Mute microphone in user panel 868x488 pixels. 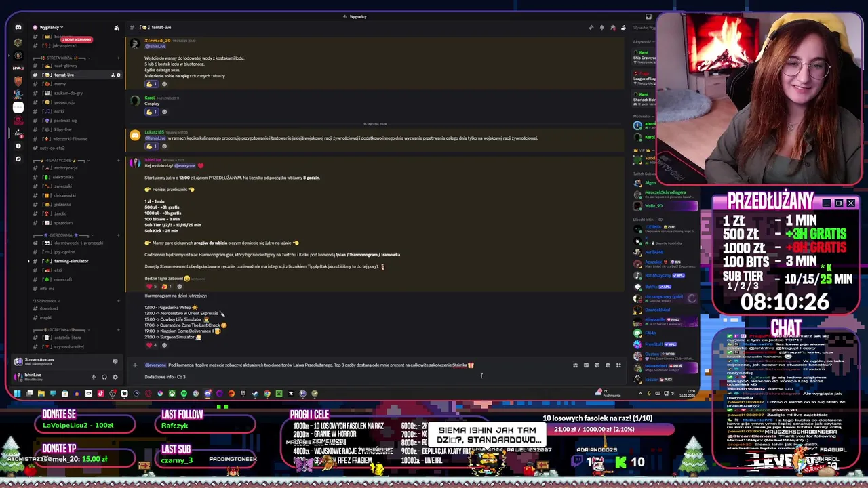pos(94,377)
